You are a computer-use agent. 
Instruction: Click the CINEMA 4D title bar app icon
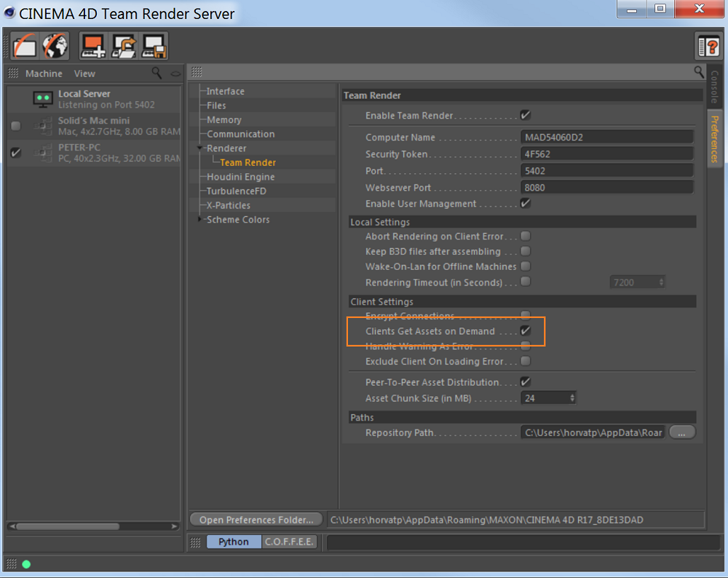click(9, 12)
